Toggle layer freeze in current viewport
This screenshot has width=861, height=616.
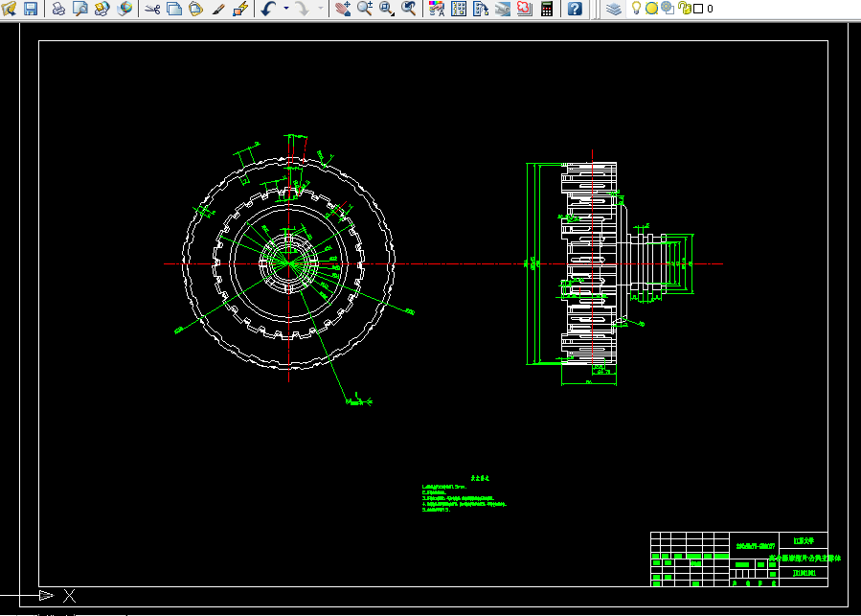tap(668, 8)
